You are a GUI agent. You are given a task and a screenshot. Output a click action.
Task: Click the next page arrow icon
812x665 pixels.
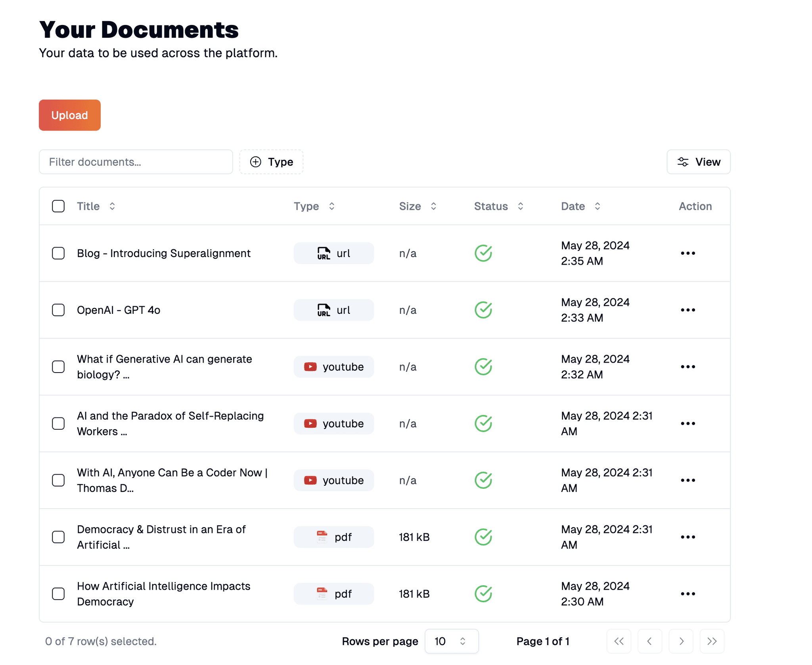[681, 641]
